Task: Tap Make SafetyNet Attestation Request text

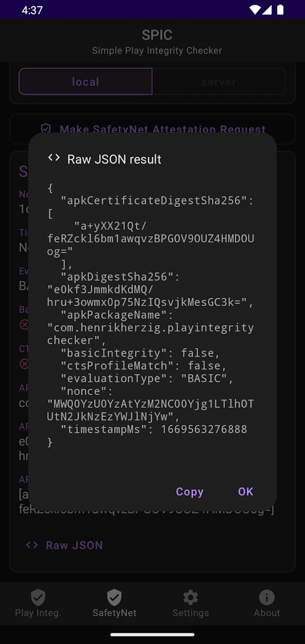Action: tap(163, 129)
